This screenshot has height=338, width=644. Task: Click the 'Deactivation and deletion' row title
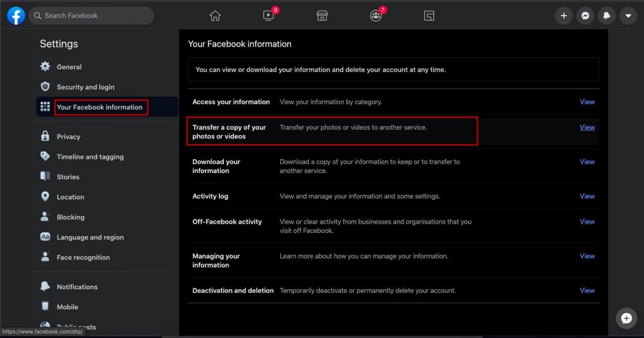233,290
